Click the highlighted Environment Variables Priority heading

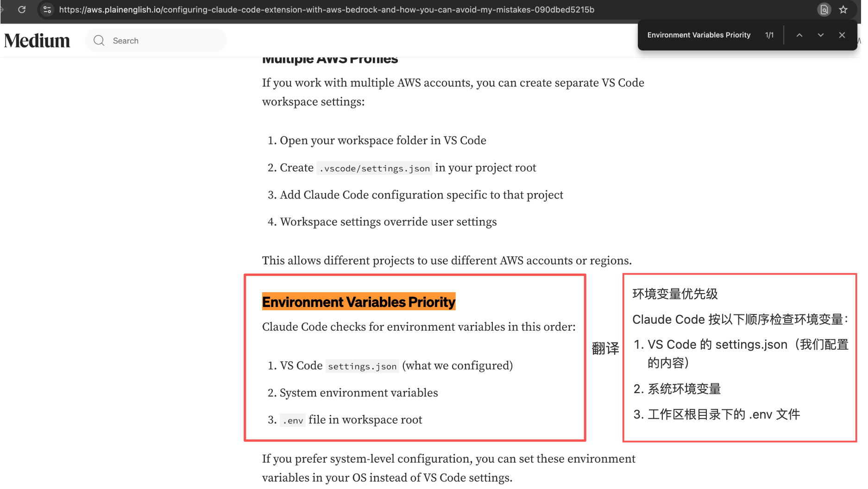coord(359,302)
